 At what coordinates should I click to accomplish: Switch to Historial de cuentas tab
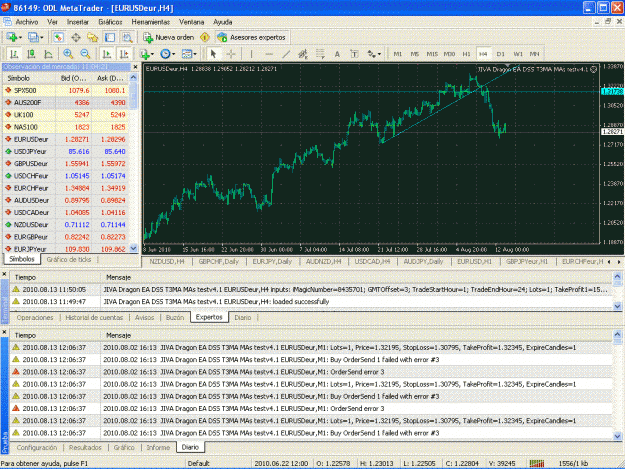94,318
